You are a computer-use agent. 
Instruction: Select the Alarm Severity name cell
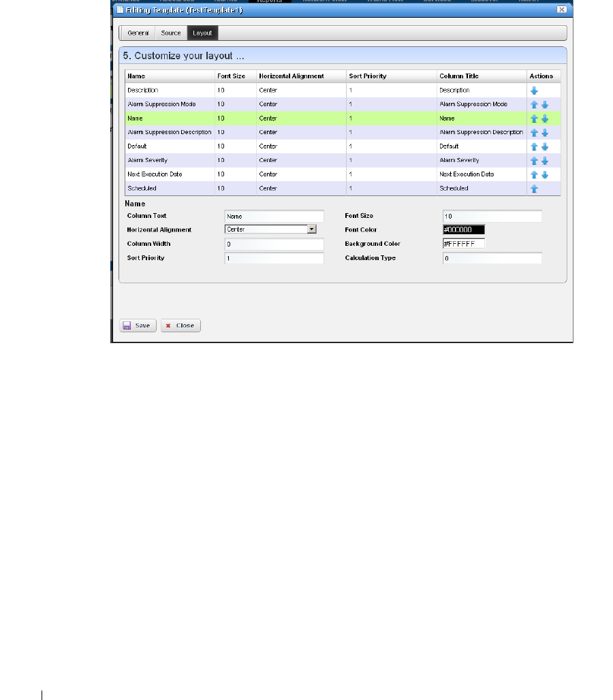170,160
